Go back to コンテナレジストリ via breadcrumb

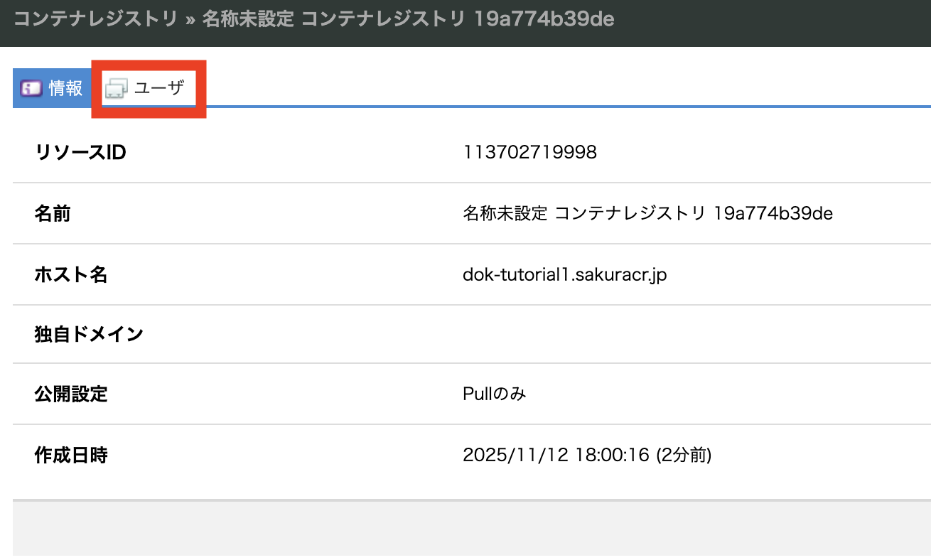(95, 19)
